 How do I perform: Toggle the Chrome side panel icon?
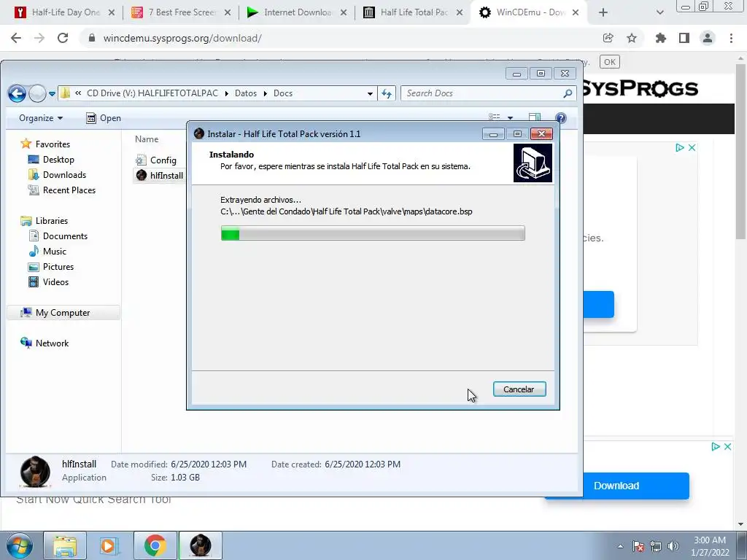click(684, 38)
